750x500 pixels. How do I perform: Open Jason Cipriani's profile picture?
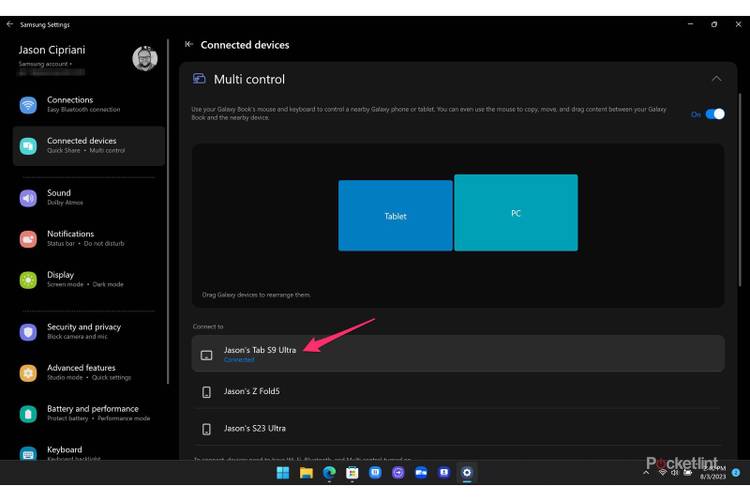[145, 58]
